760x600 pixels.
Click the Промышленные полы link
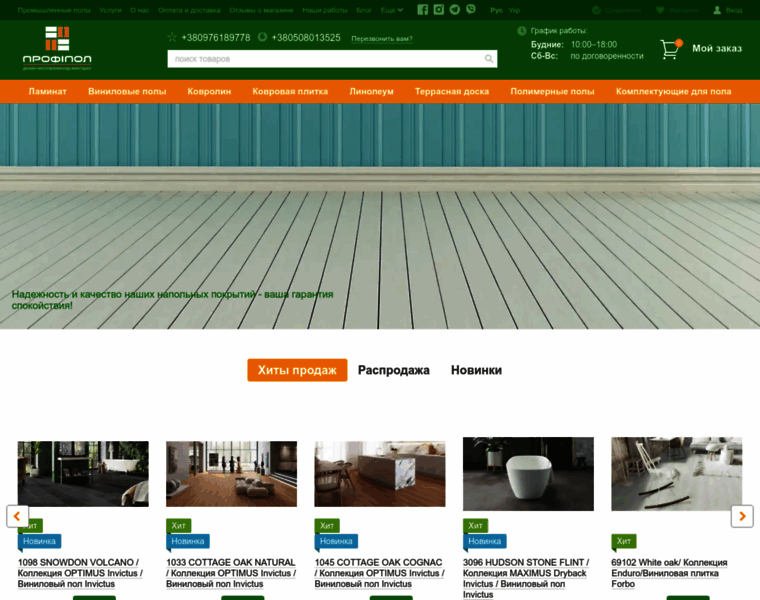(54, 10)
